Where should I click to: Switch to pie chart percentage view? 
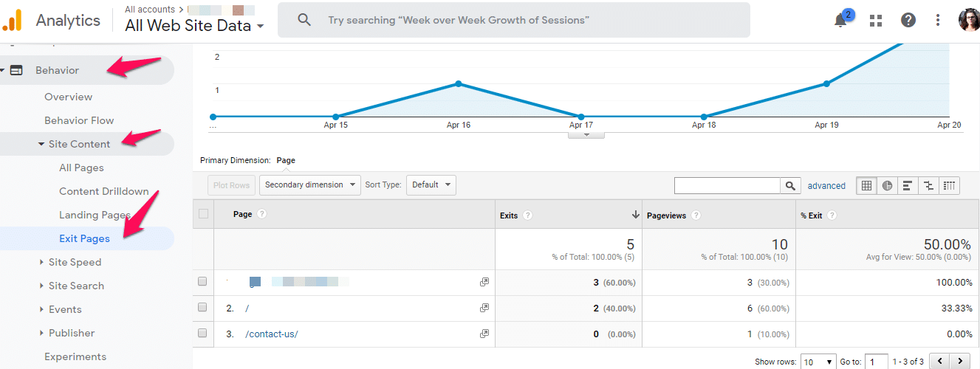(x=887, y=186)
